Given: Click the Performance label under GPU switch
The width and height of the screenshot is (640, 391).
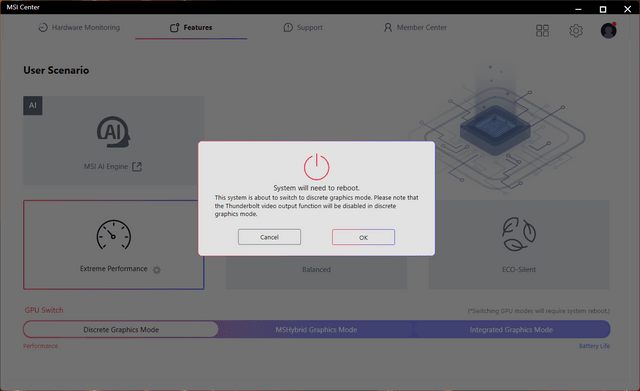Looking at the screenshot, I should [40, 346].
